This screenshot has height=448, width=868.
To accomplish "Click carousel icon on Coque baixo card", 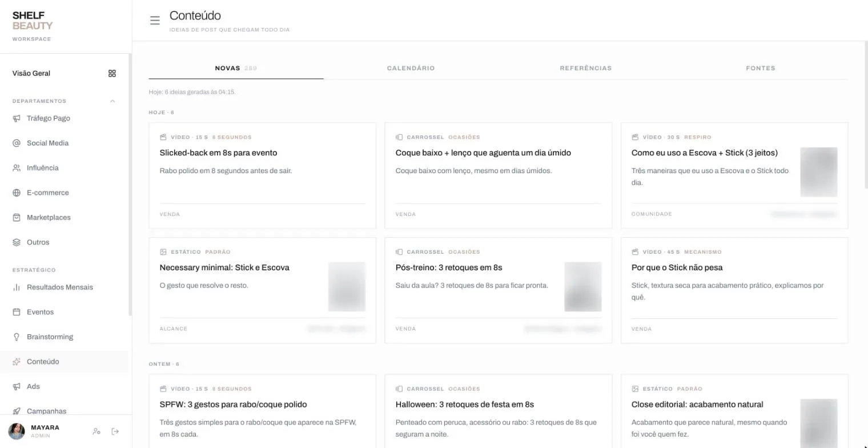I will click(x=399, y=137).
